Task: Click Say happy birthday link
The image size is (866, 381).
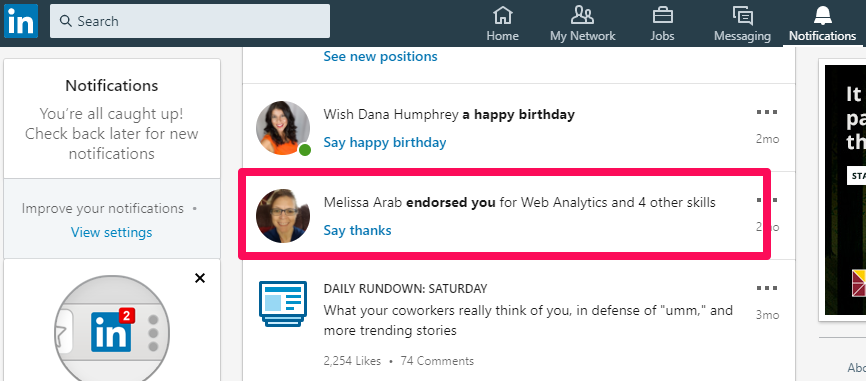Action: (384, 142)
